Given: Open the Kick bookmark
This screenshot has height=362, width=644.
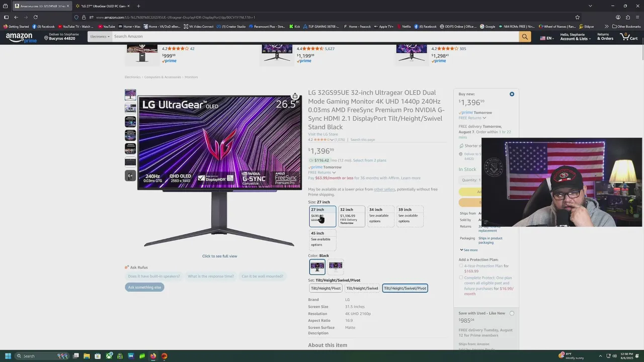Looking at the screenshot, I should click(x=295, y=27).
